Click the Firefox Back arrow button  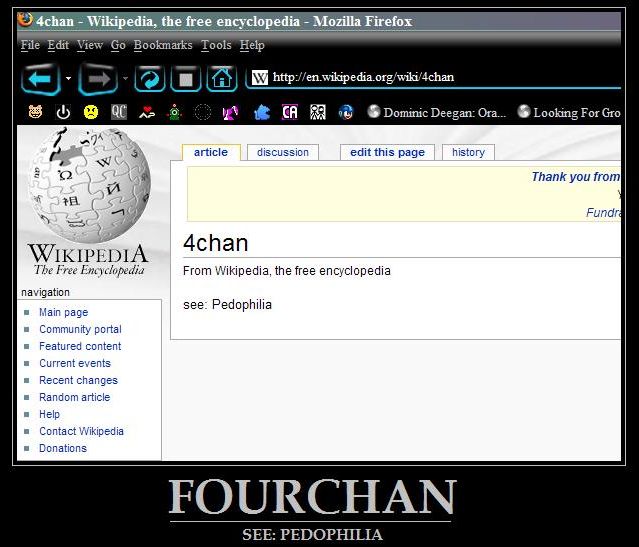click(x=41, y=79)
